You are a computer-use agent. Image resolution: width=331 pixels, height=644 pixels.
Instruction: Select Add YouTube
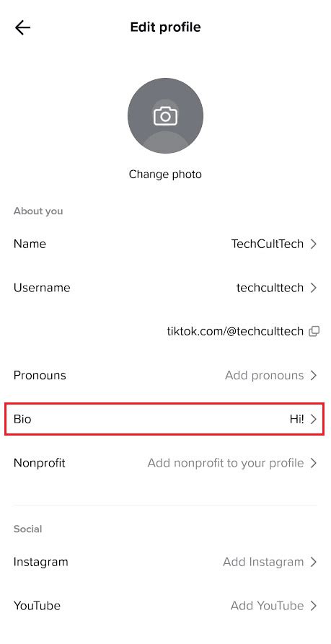[x=268, y=606]
